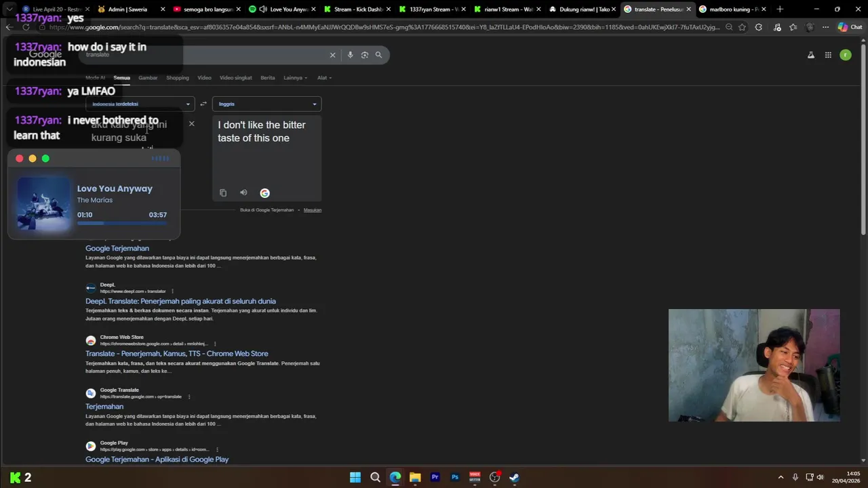Screen dimensions: 868x488
Task: Open DeepL Translate result link
Action: 180,302
